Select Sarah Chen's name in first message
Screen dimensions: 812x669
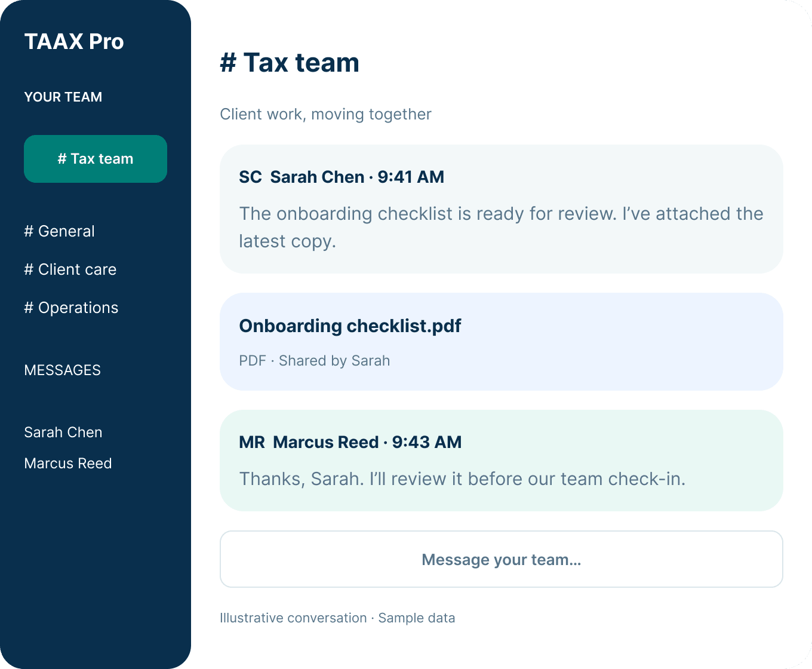click(317, 177)
